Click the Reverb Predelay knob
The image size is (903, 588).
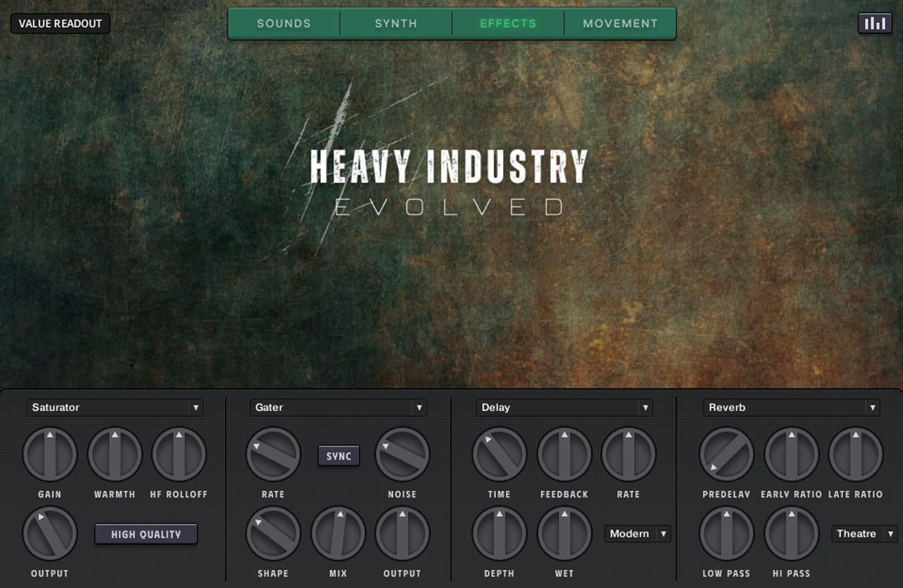pyautogui.click(x=727, y=453)
